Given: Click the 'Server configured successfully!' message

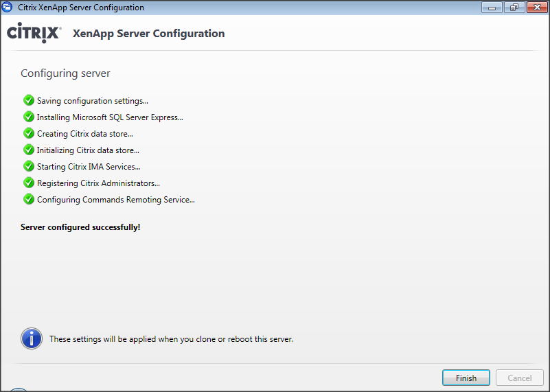Looking at the screenshot, I should coord(80,227).
